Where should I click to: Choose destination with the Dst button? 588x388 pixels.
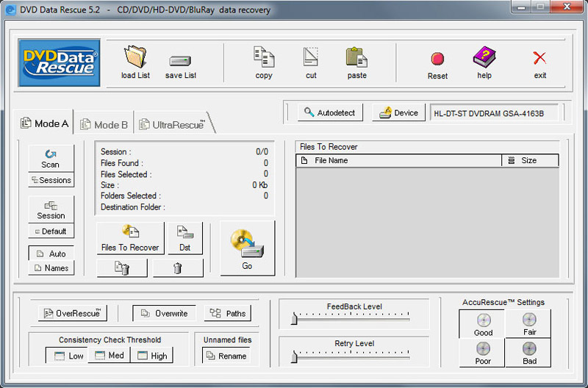pyautogui.click(x=185, y=238)
